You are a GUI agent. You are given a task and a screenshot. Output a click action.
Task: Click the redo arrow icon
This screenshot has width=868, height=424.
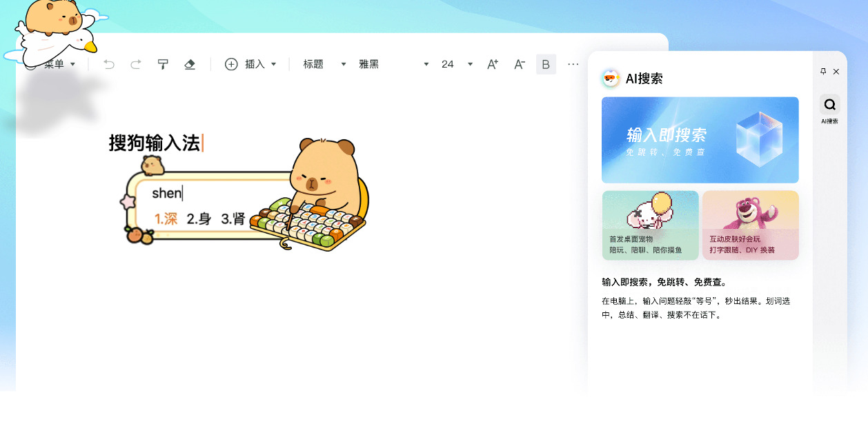[136, 64]
